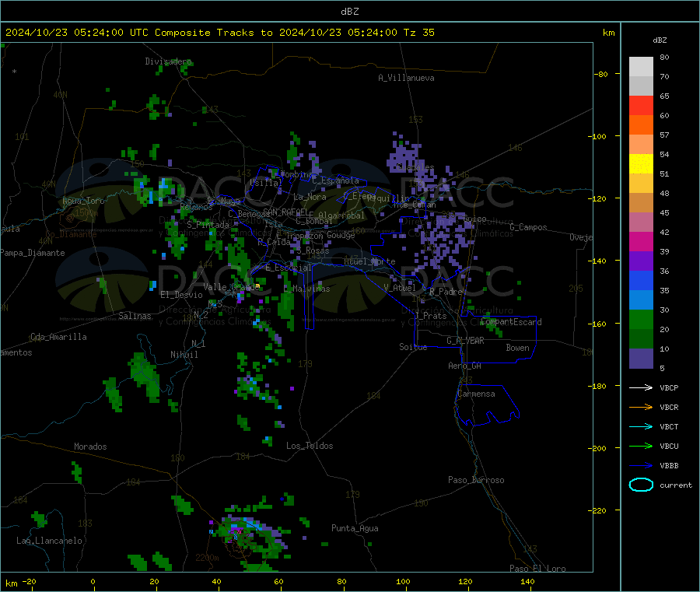Click the green VBCU arrow legend icon
This screenshot has height=592, width=700.
[641, 446]
